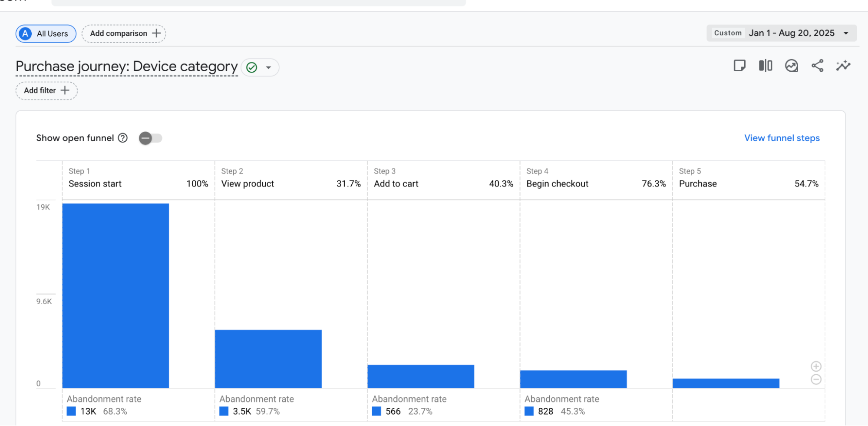
Task: Share this report via share icon
Action: [x=817, y=66]
